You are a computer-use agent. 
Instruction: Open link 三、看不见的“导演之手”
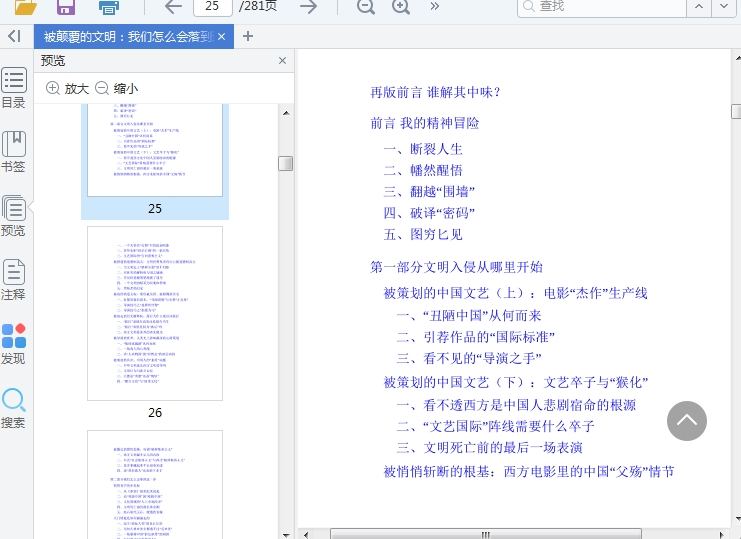pyautogui.click(x=469, y=358)
